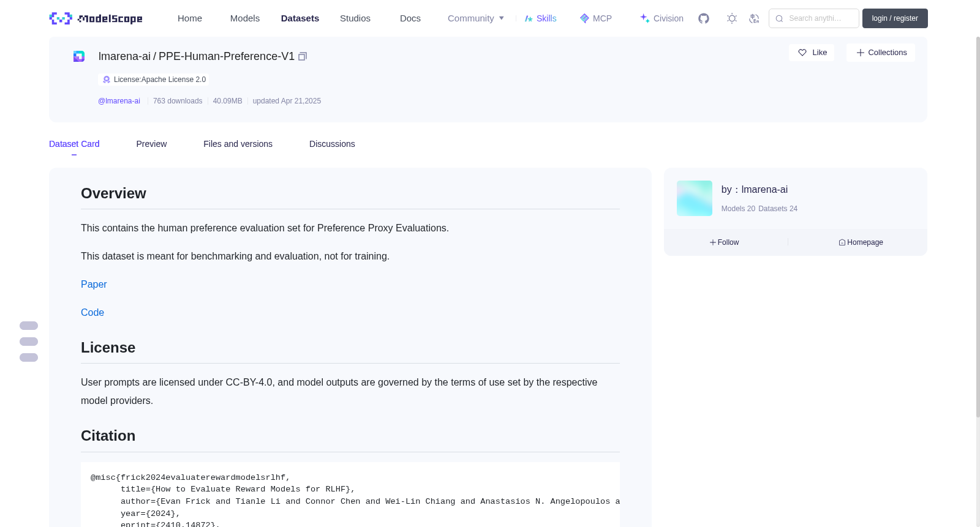The image size is (980, 527).
Task: Click the Overview heading
Action: tap(113, 193)
